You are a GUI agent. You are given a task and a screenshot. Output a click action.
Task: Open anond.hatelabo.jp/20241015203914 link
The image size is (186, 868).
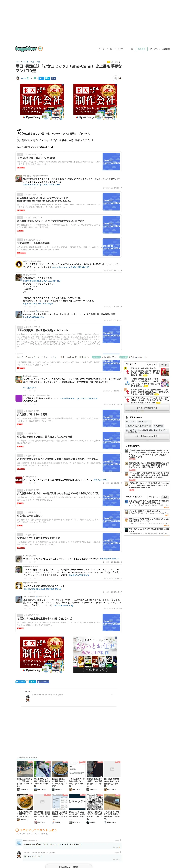[42, 185]
